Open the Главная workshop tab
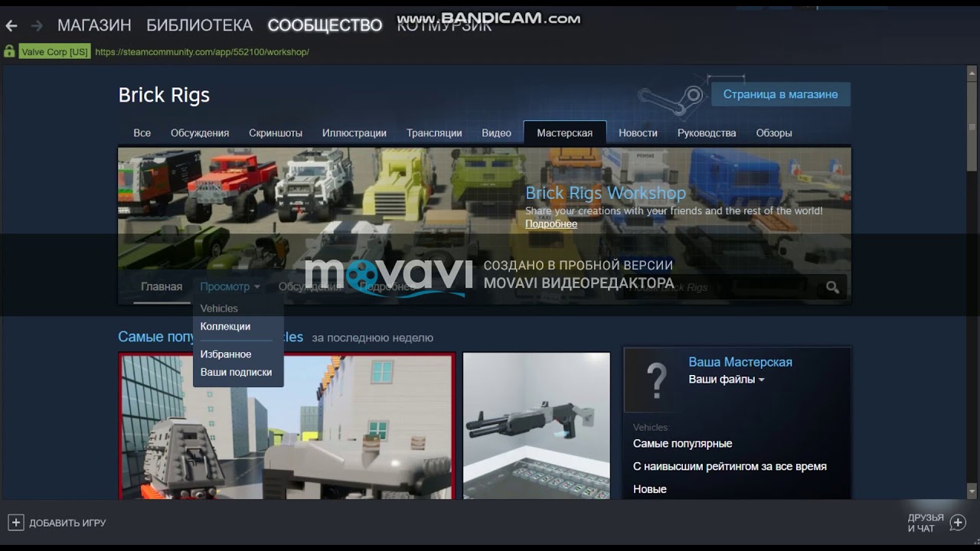The width and height of the screenshot is (980, 551). [x=162, y=287]
